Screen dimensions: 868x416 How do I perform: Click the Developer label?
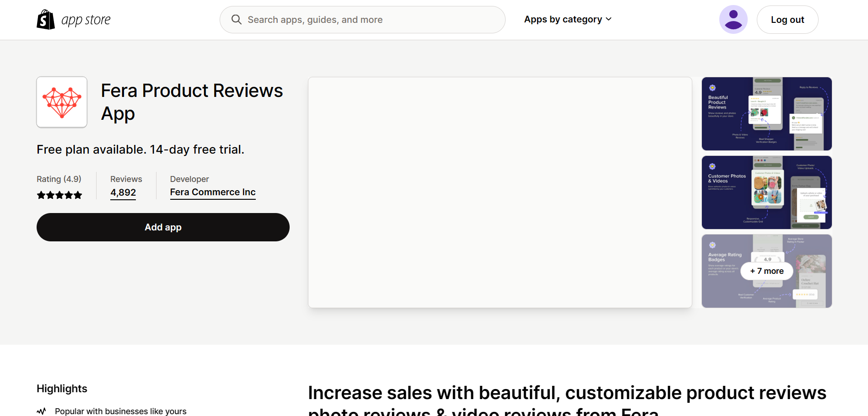[x=189, y=179]
